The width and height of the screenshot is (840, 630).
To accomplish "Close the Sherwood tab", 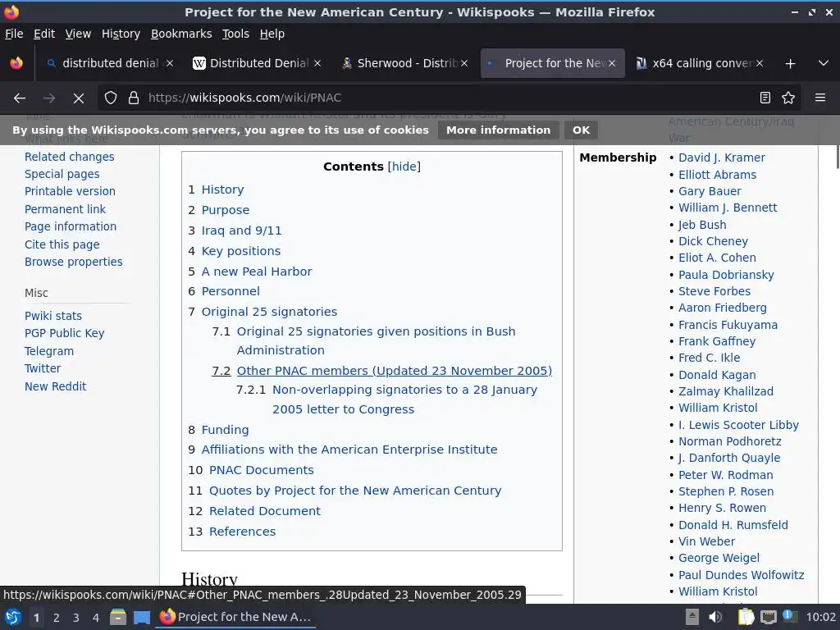I will pos(464,63).
